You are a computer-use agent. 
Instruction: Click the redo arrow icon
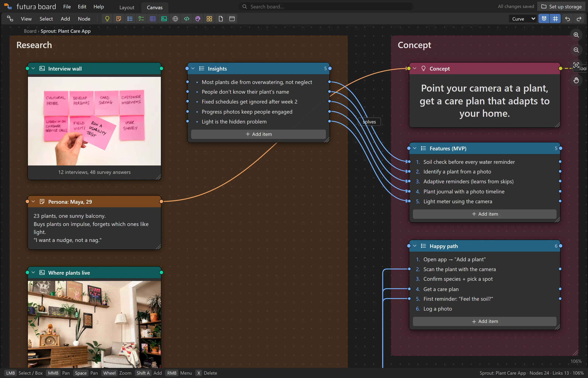click(x=579, y=19)
